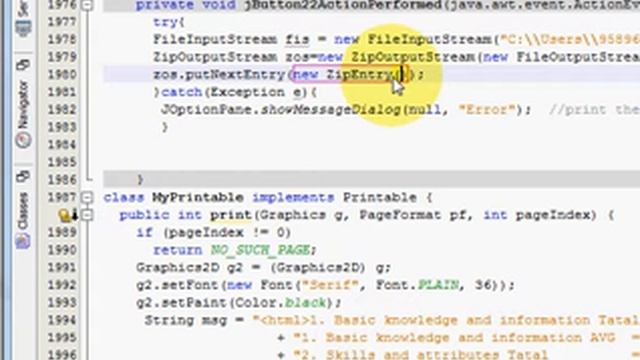Click the 'Basic knowledge and information AVG' string
640x360 pixels.
[x=470, y=338]
